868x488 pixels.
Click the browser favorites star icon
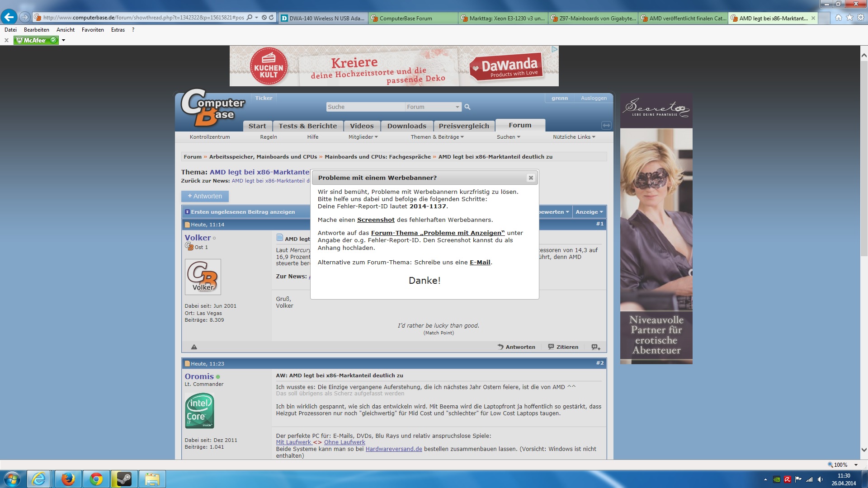[x=849, y=18]
